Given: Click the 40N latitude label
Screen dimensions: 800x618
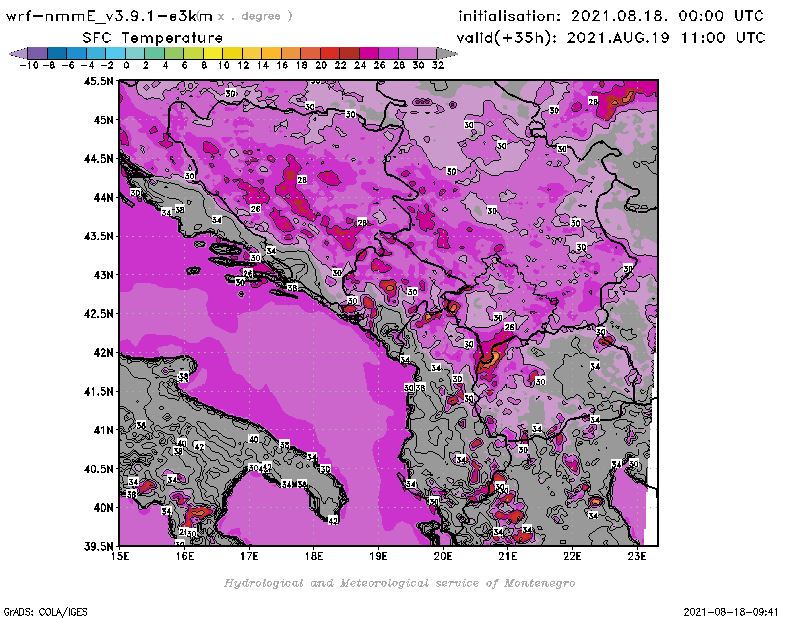Looking at the screenshot, I should click(103, 508).
